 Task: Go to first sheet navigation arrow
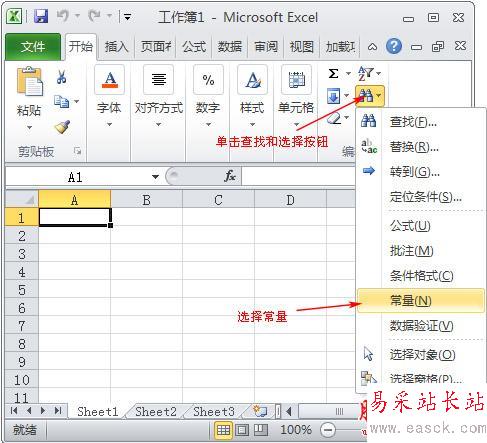tap(14, 411)
